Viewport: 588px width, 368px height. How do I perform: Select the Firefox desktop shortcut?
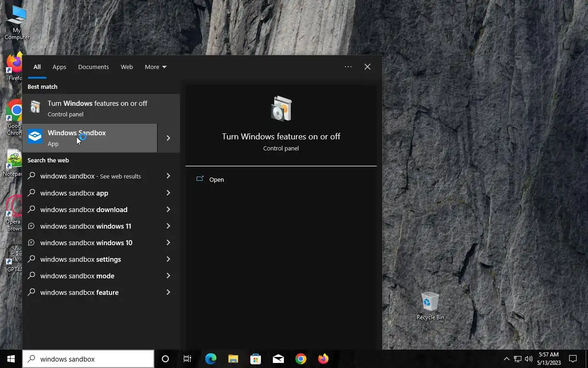[x=14, y=67]
